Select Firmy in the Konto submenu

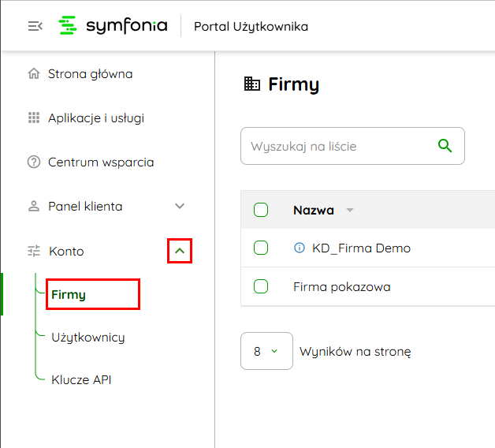pos(69,295)
